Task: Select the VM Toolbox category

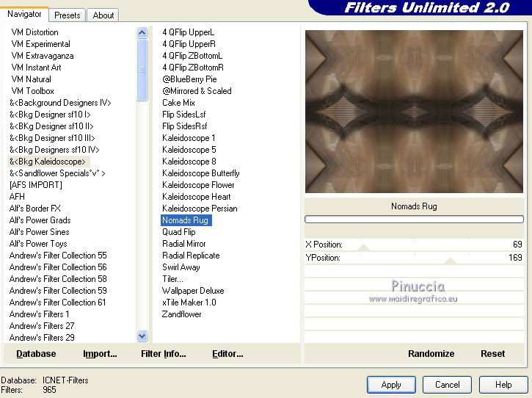Action: point(32,91)
